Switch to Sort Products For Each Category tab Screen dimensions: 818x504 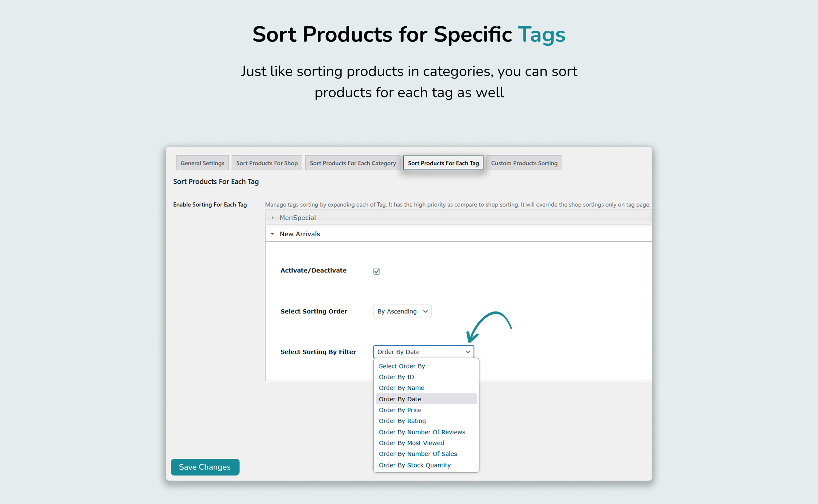point(352,163)
